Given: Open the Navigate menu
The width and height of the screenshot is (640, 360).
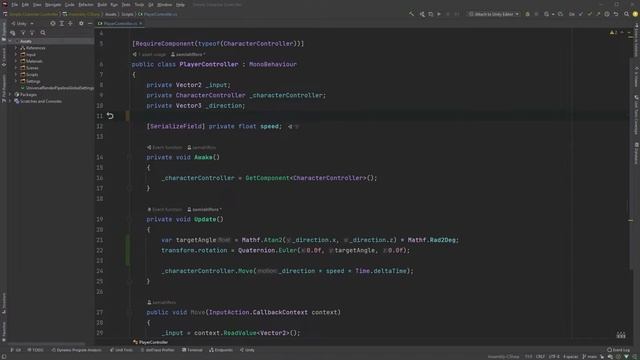Looking at the screenshot, I should 53,4.
